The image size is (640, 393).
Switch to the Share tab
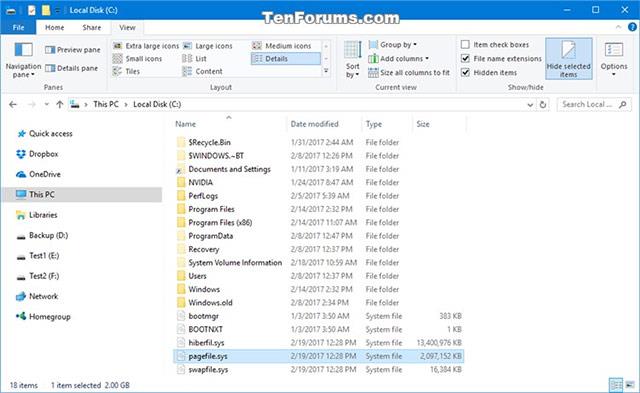tap(91, 27)
